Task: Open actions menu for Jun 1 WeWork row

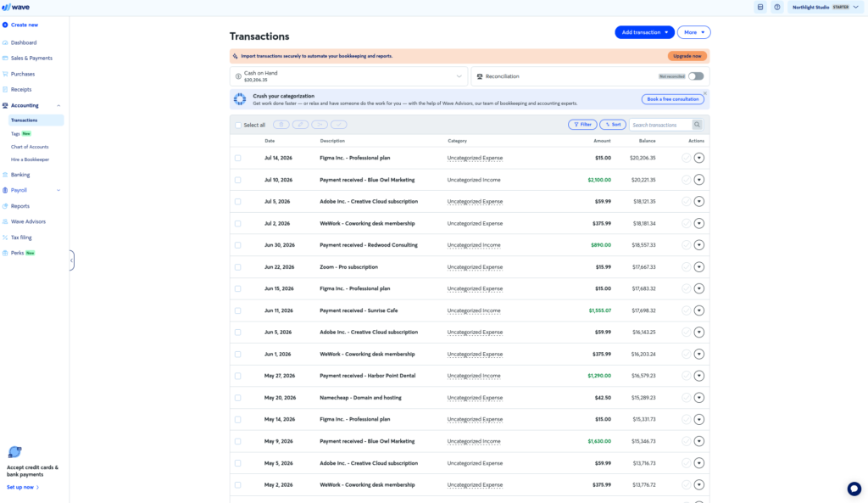Action: click(699, 354)
